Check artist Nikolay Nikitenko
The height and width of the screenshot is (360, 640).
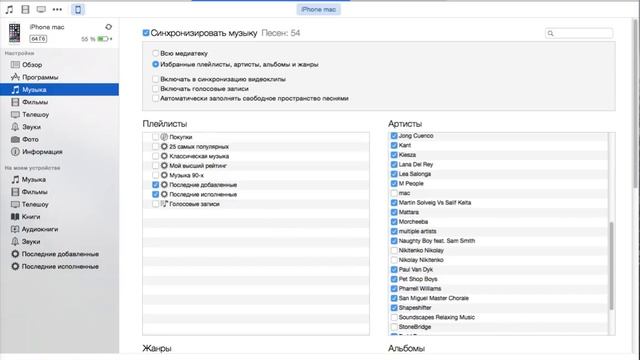click(394, 260)
